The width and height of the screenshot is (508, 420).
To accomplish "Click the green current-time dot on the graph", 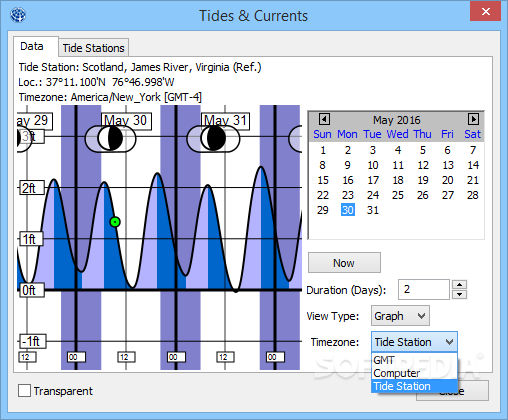I will click(115, 222).
